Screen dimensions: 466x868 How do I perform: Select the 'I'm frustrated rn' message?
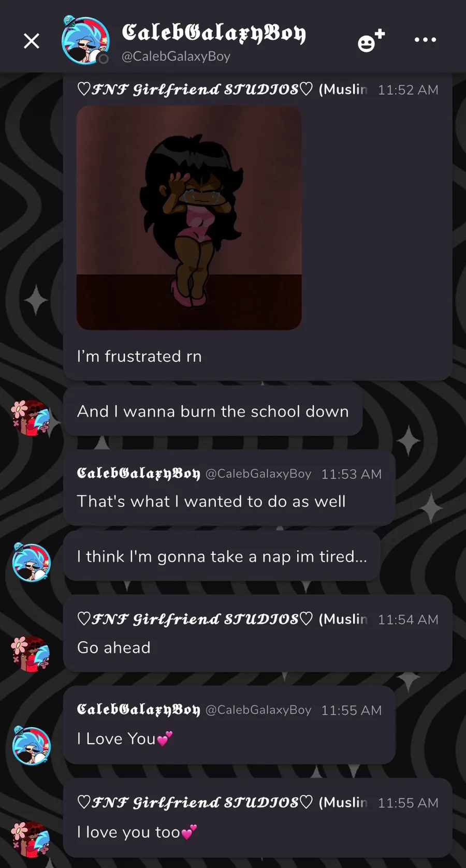pos(139,356)
